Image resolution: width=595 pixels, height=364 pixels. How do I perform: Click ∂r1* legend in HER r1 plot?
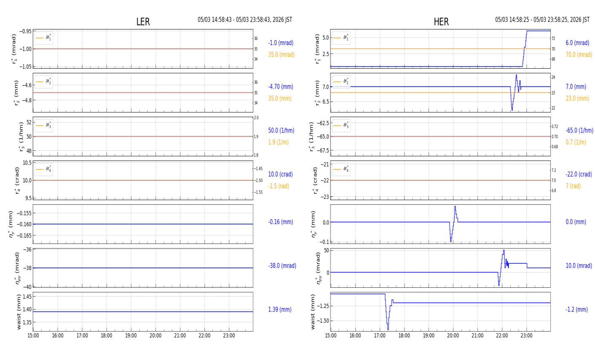click(x=341, y=38)
